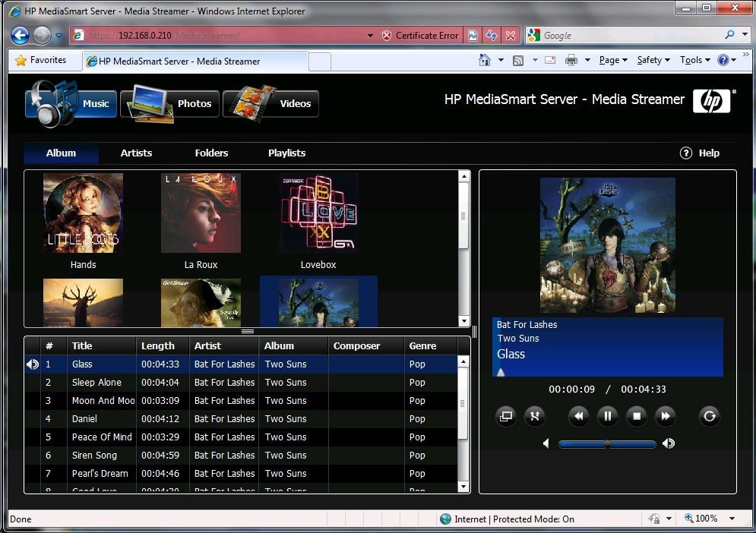Image resolution: width=756 pixels, height=533 pixels.
Task: Click the volume up speaker icon
Action: (x=669, y=443)
